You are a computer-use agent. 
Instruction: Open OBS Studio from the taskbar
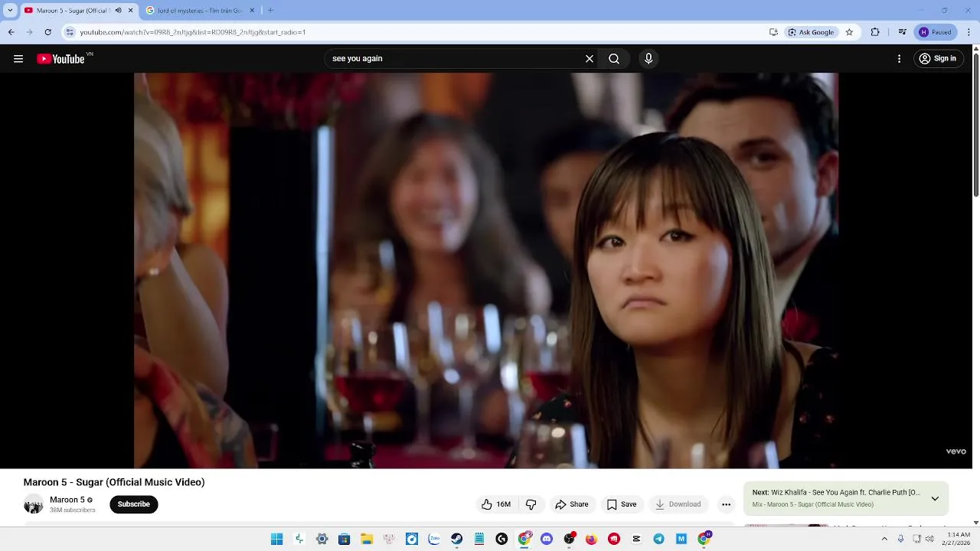pos(569,540)
